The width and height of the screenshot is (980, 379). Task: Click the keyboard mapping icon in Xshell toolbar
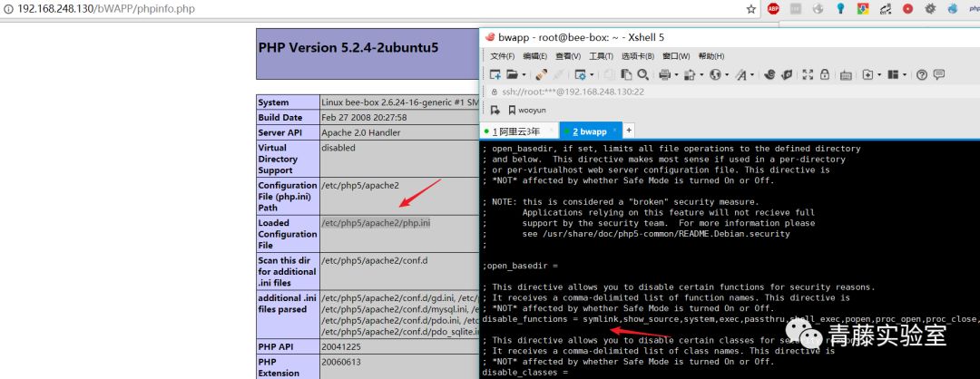[846, 75]
